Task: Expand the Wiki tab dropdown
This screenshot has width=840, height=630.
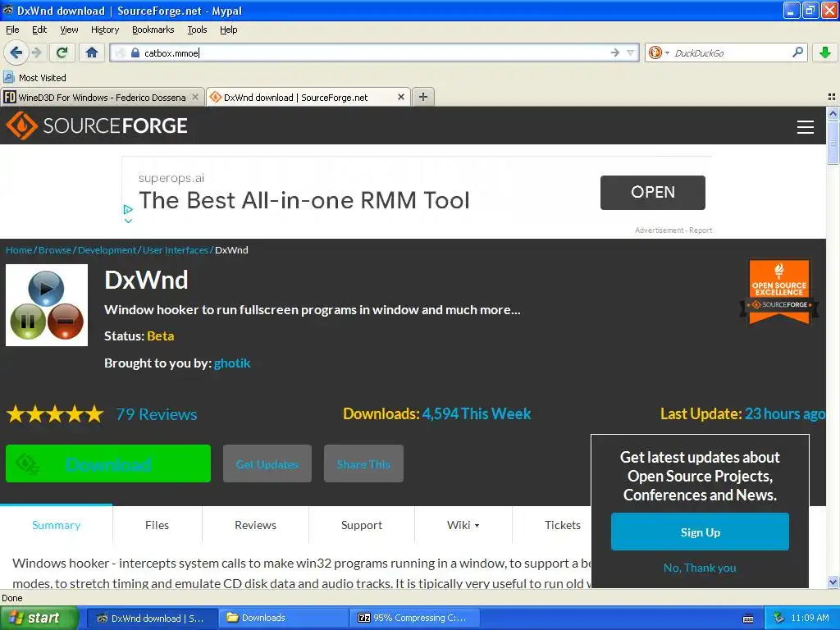Action: pos(463,525)
